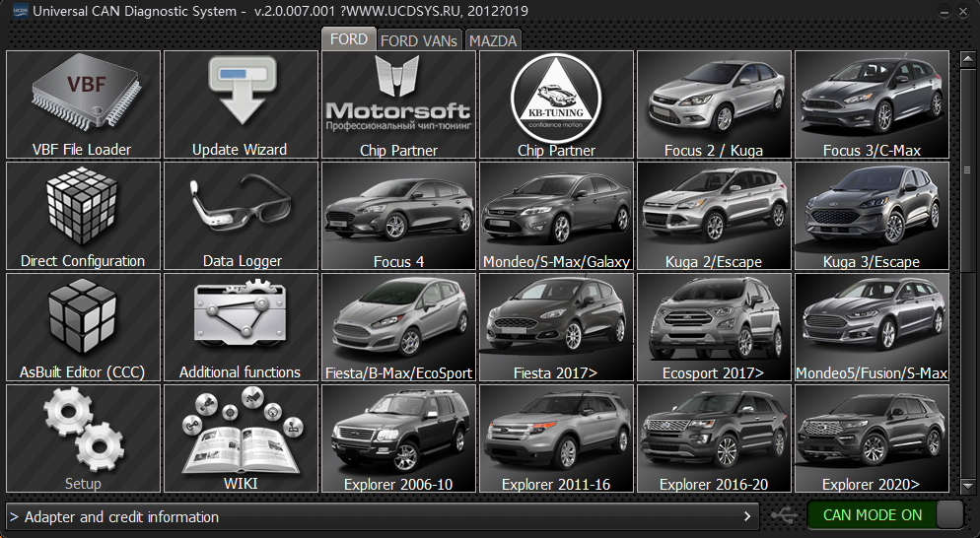The image size is (980, 538).
Task: Open the VBF File Loader tile
Action: (83, 104)
